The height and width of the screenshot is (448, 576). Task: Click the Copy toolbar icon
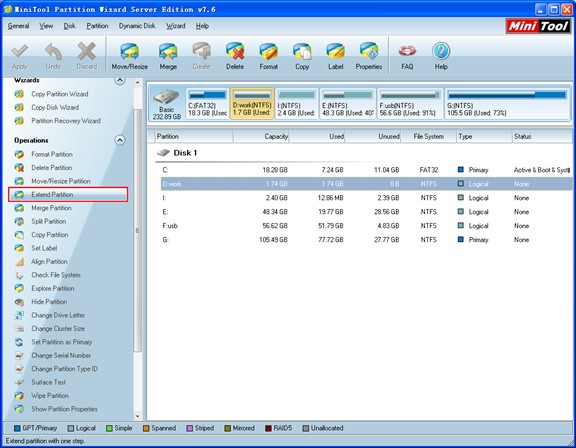[x=302, y=56]
